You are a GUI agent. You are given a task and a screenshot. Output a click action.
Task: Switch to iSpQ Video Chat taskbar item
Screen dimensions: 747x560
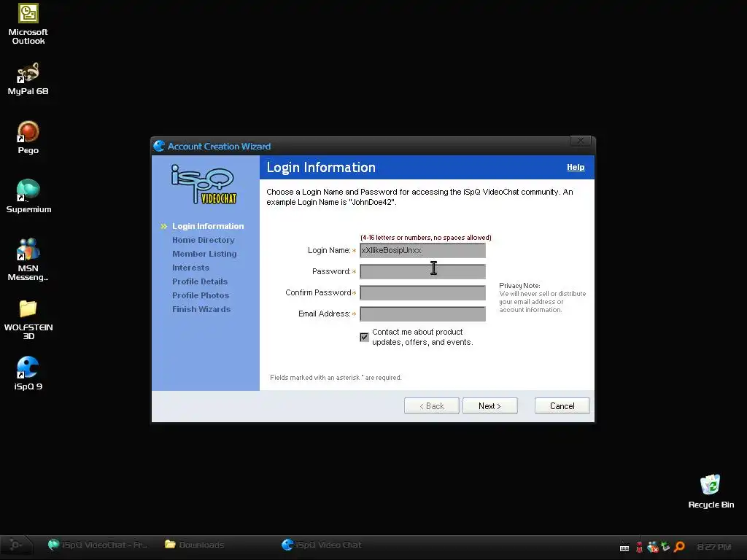click(x=322, y=545)
